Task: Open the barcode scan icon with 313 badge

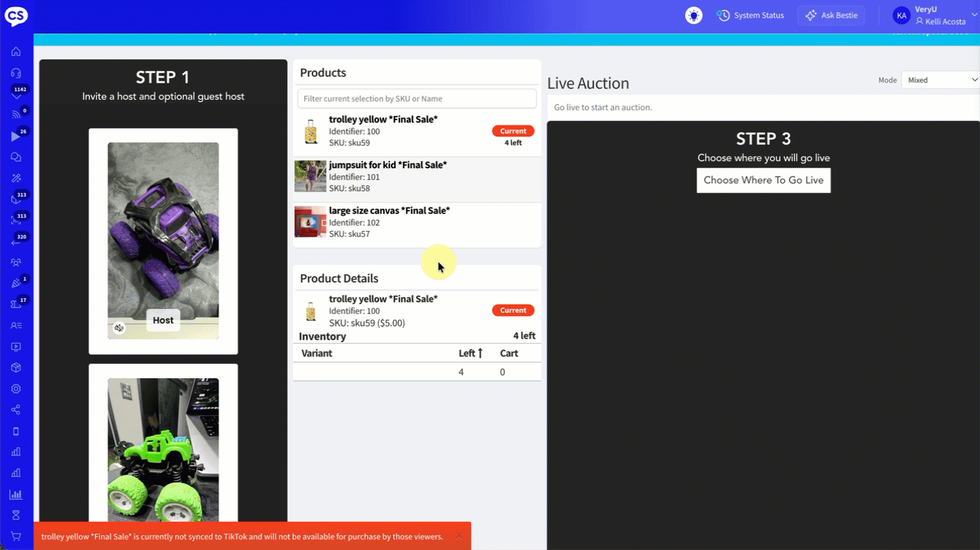Action: click(x=16, y=221)
